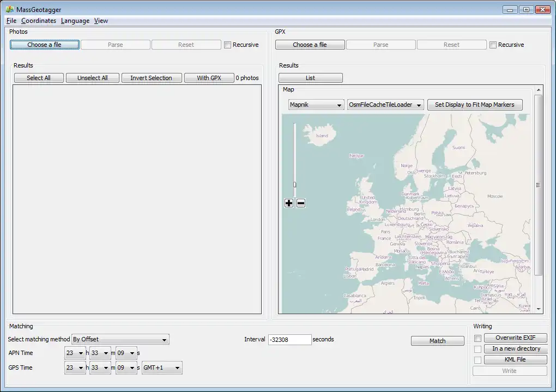Click the map zoom level slider handle
Image resolution: width=556 pixels, height=392 pixels.
295,185
